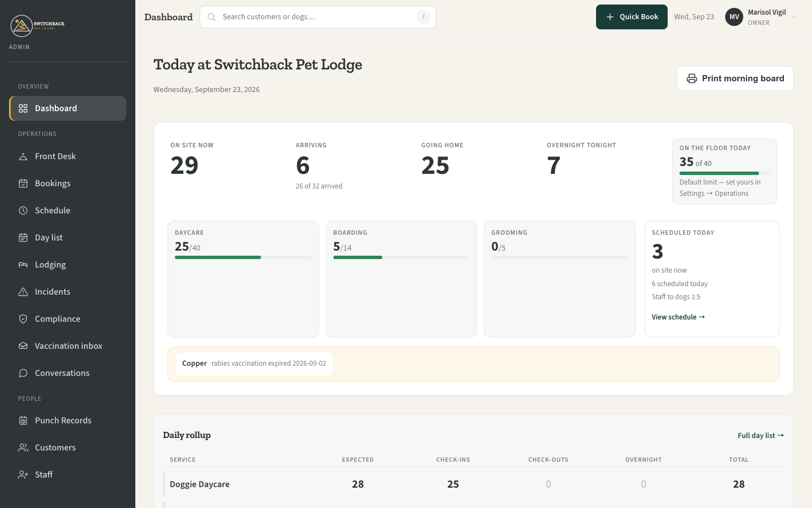Click the Dashboard grid icon in sidebar

(23, 108)
